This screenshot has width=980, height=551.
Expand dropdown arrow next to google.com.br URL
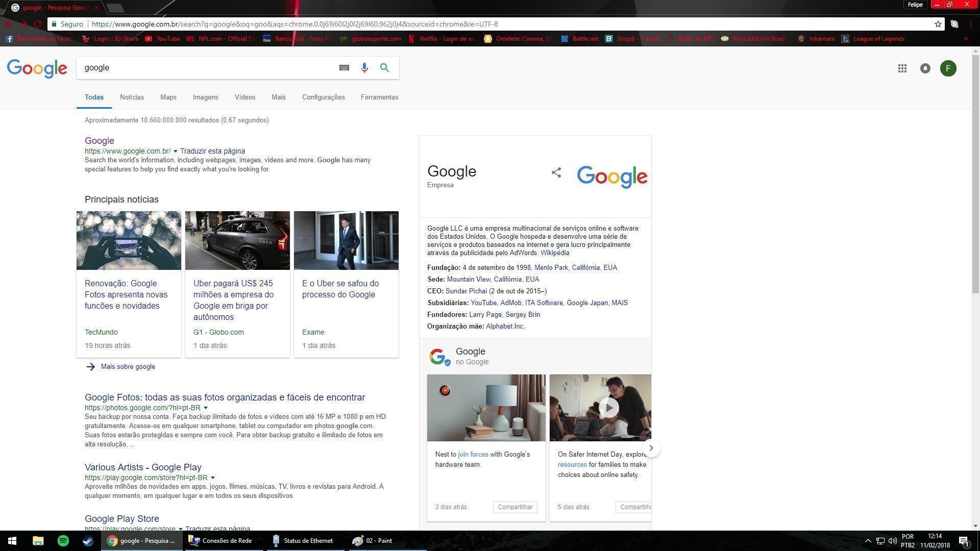click(x=176, y=151)
